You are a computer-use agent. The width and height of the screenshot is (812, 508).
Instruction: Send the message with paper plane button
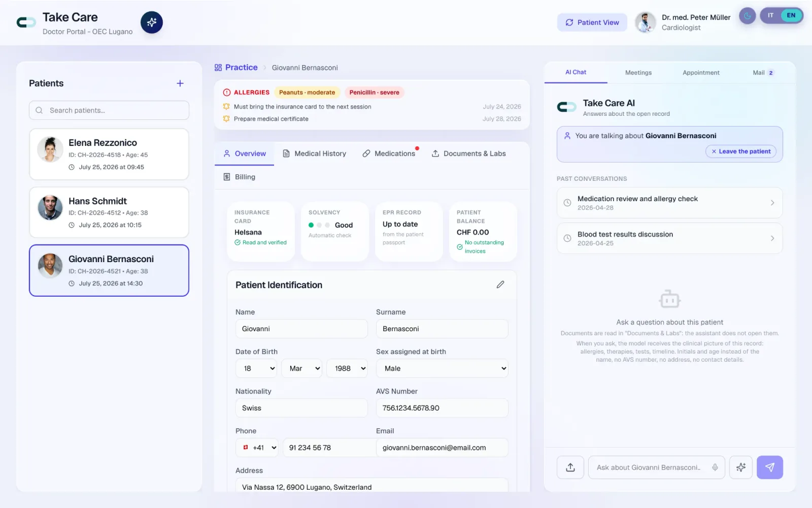pos(770,467)
